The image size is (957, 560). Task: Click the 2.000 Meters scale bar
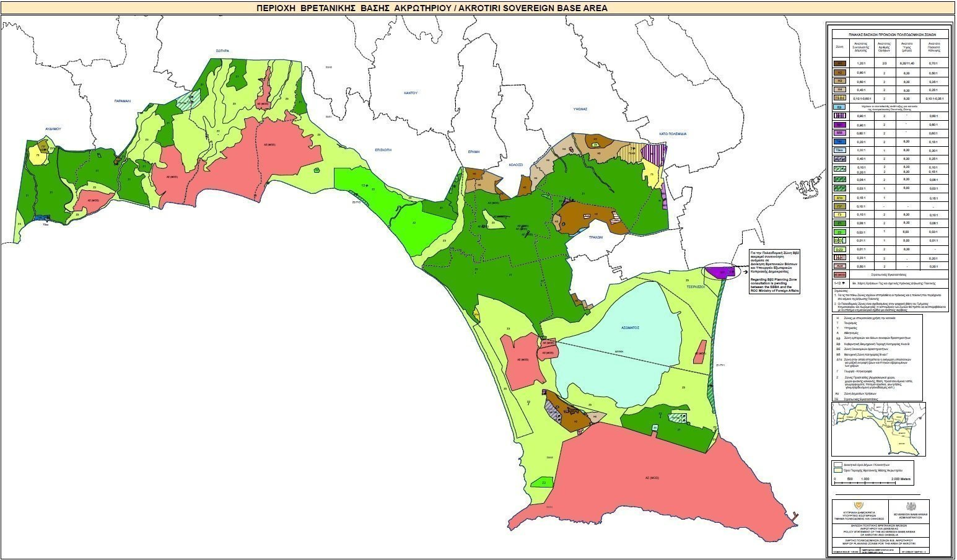point(872,481)
